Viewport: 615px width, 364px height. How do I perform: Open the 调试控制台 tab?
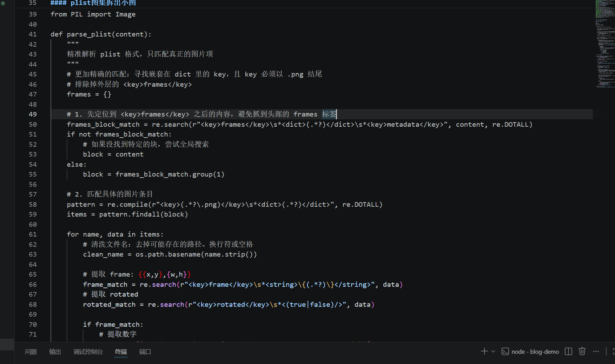(x=88, y=351)
